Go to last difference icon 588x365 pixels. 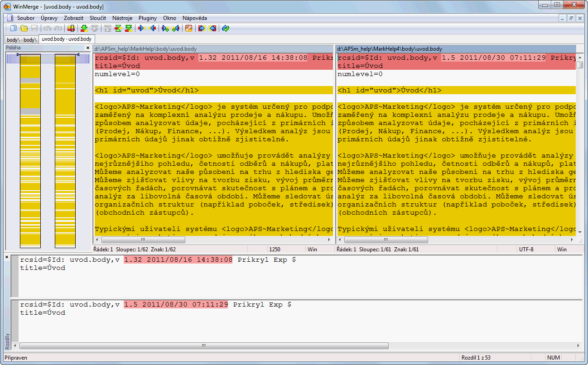point(129,29)
